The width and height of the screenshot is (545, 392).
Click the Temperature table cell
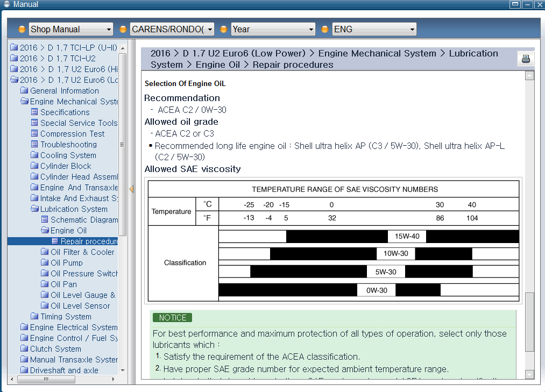coord(172,211)
